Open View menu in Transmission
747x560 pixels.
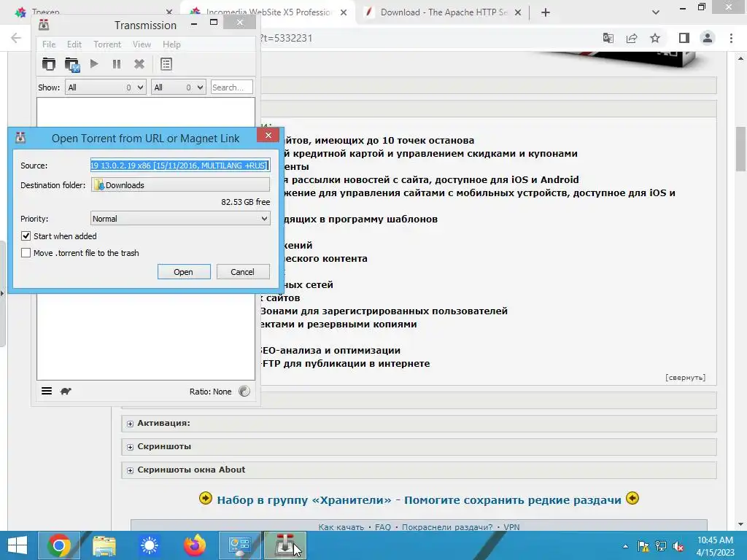point(142,44)
